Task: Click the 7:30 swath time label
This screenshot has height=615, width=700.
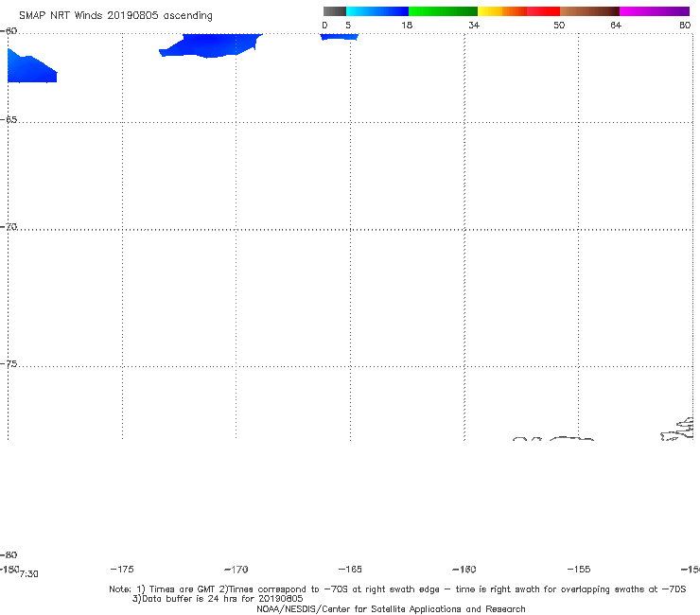Action: [29, 574]
